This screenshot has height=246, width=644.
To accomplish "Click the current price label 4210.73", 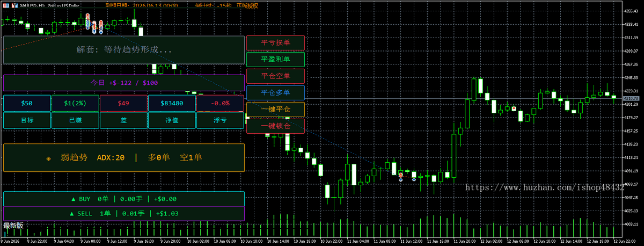I will tap(631, 99).
